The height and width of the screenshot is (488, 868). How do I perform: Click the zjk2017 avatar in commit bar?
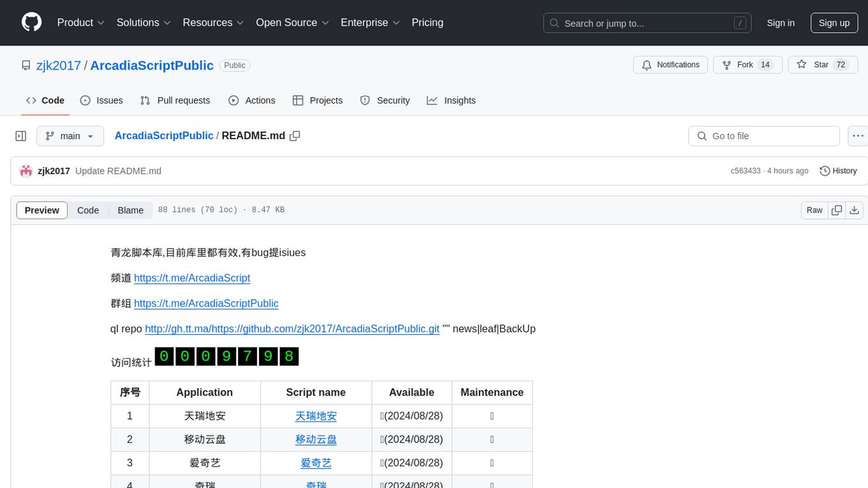coord(26,171)
